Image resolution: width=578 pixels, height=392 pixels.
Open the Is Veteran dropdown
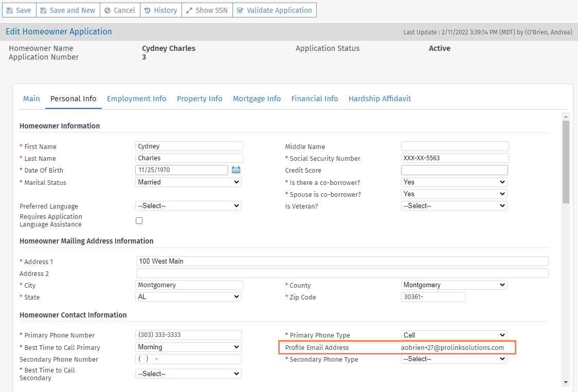click(454, 206)
